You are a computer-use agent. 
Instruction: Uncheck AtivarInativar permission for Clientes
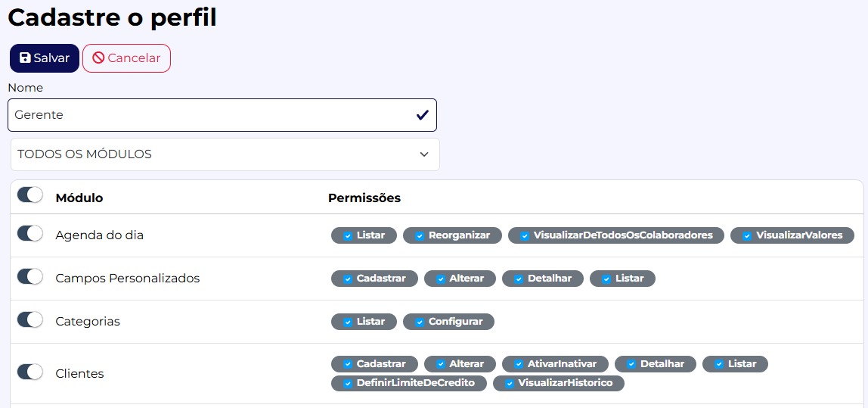(x=519, y=364)
